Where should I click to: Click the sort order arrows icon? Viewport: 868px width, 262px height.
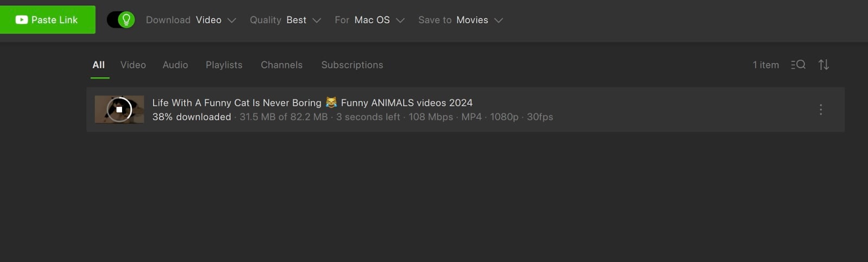tap(824, 65)
